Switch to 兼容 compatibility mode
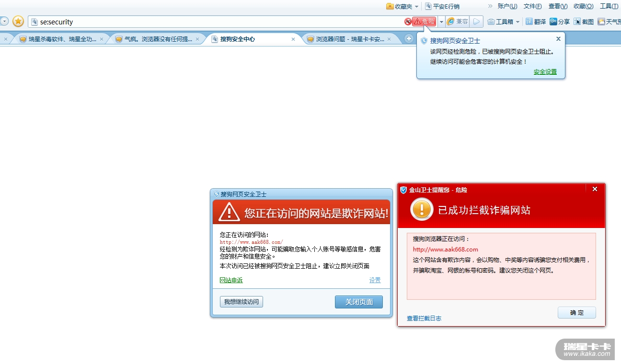This screenshot has width=621, height=364. point(457,22)
